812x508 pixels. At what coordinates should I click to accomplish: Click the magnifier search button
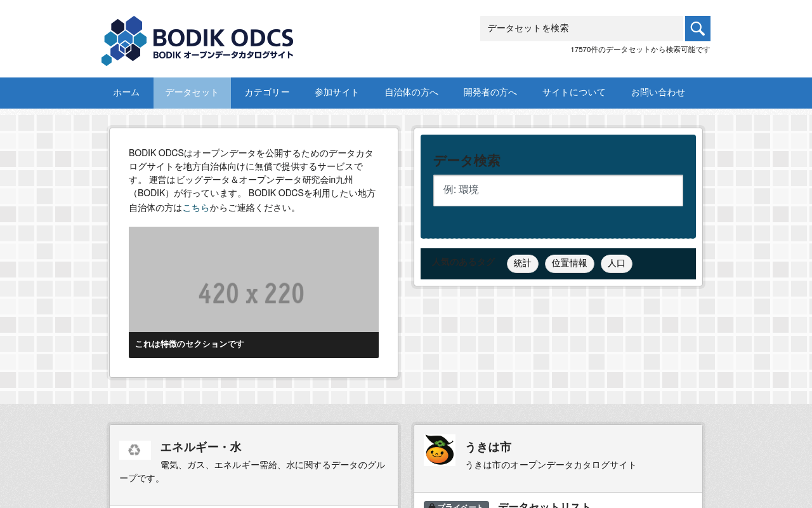(x=698, y=29)
